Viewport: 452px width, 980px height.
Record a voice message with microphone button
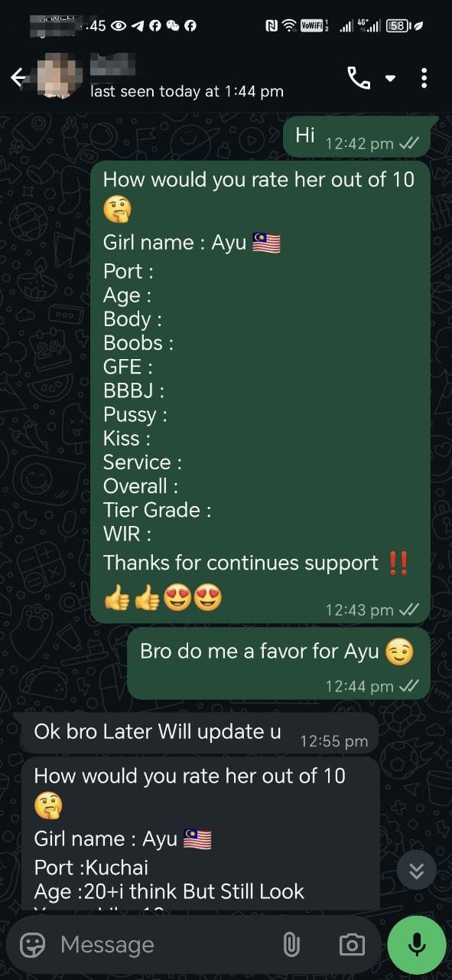point(417,945)
